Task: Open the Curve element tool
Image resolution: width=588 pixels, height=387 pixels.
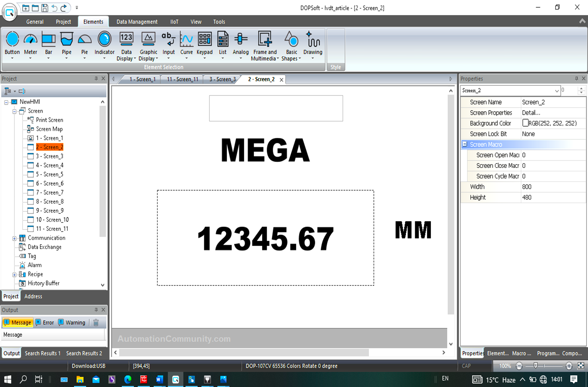Action: [186, 41]
